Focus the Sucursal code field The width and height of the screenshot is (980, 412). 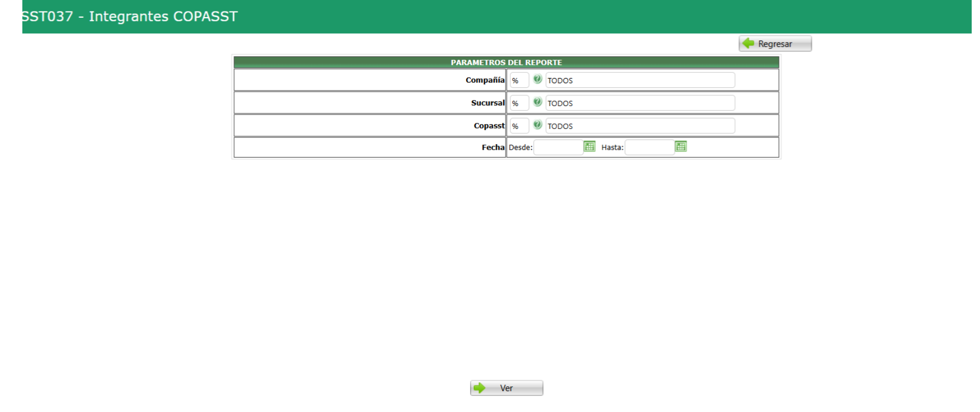(519, 103)
